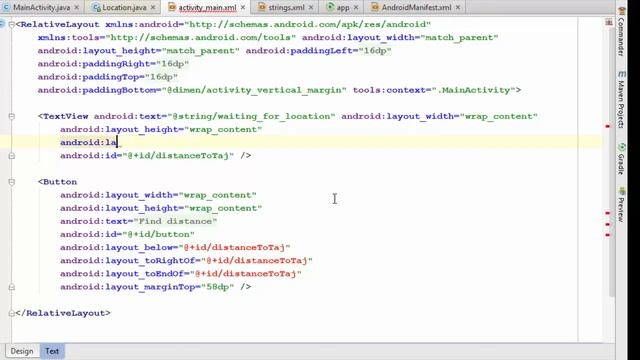Image resolution: width=640 pixels, height=360 pixels.
Task: Click the activity_main.xml file icon
Action: pos(172,7)
